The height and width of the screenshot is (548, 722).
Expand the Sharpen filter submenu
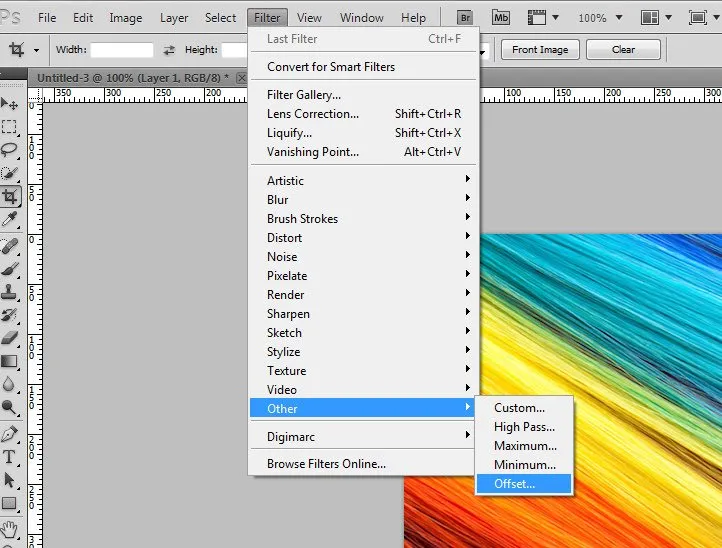click(x=362, y=314)
